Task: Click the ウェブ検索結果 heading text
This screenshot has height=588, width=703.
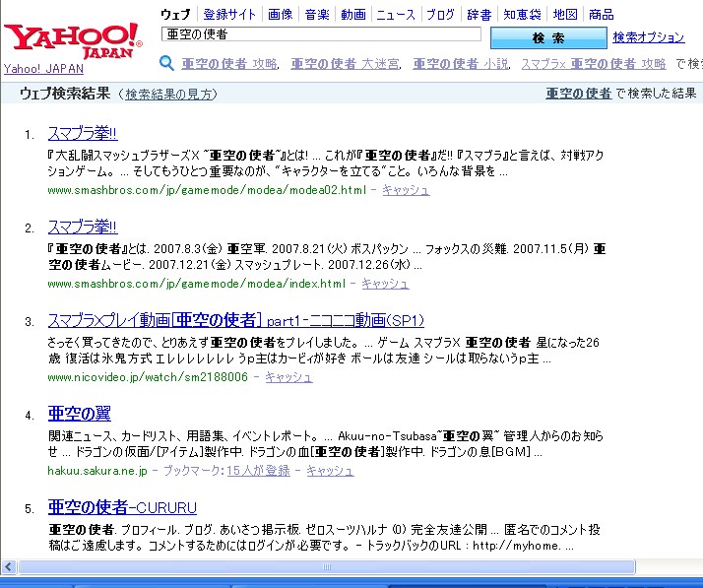Action: (65, 94)
